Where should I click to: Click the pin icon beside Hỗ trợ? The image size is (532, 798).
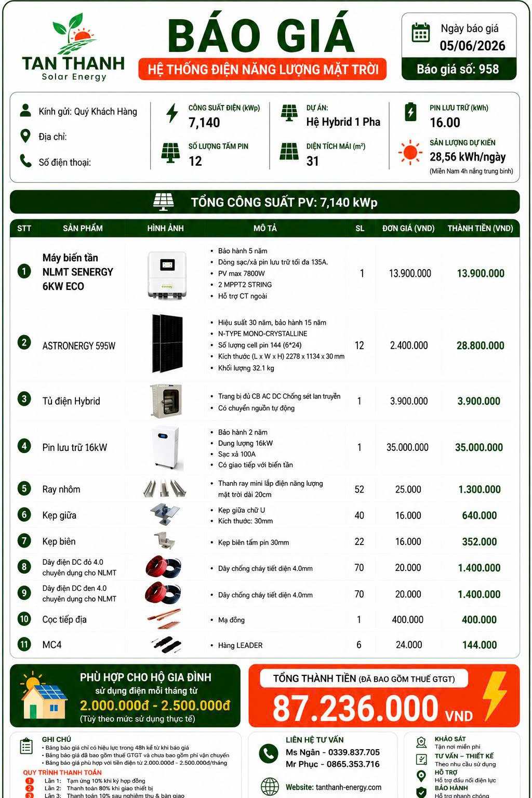click(x=422, y=776)
